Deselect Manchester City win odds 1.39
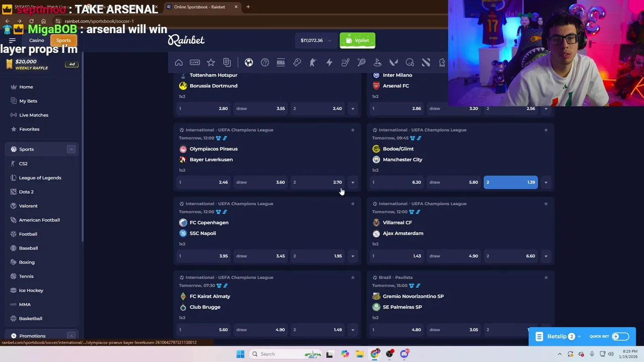The image size is (644, 362). [511, 182]
